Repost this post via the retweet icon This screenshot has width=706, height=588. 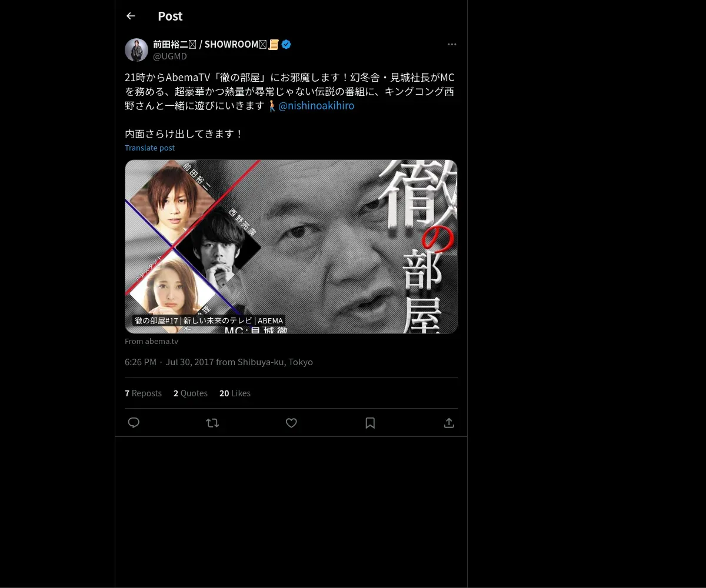pyautogui.click(x=212, y=423)
